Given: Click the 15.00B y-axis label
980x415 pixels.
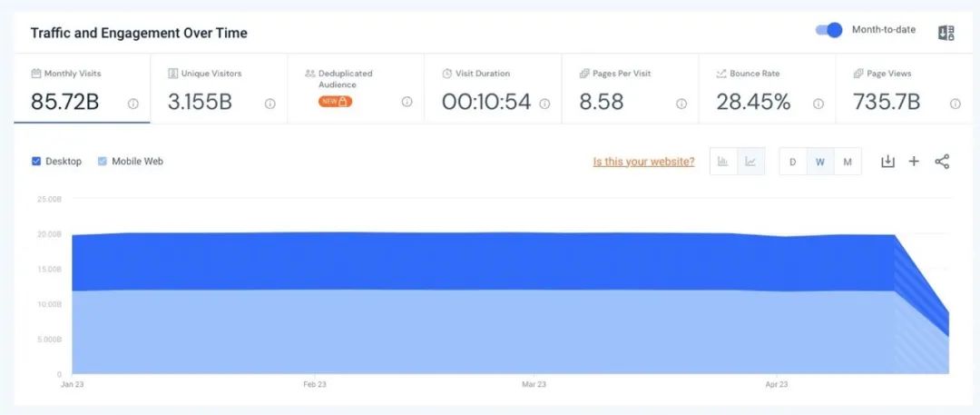Looking at the screenshot, I should [x=49, y=269].
